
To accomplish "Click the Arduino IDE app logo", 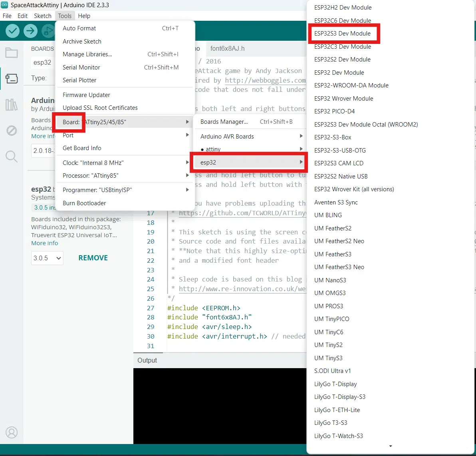I will pos(4,5).
